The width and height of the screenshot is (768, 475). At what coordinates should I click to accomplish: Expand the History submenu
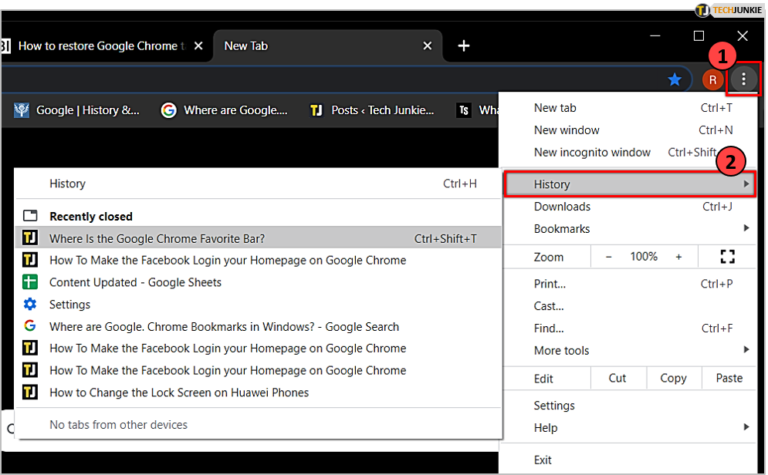coord(628,184)
